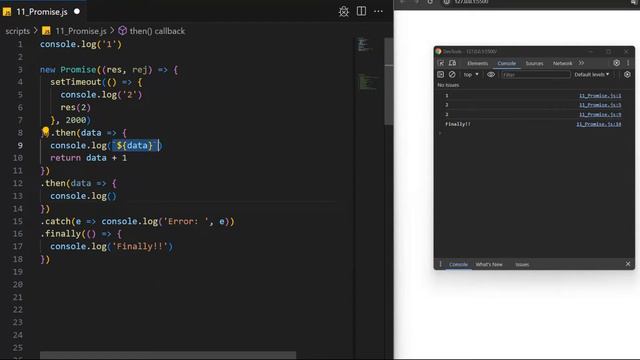This screenshot has height=360, width=640.
Task: Click the editor vertical scrollbar
Action: (x=389, y=82)
